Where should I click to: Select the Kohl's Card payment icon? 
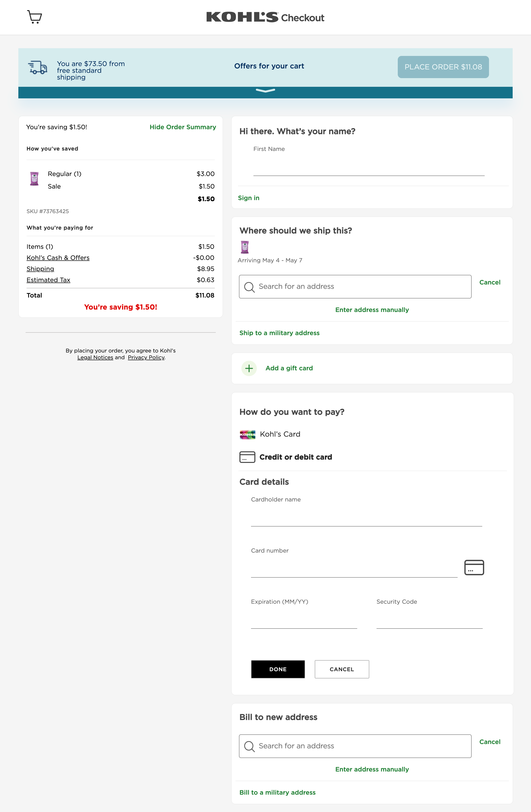pyautogui.click(x=248, y=434)
